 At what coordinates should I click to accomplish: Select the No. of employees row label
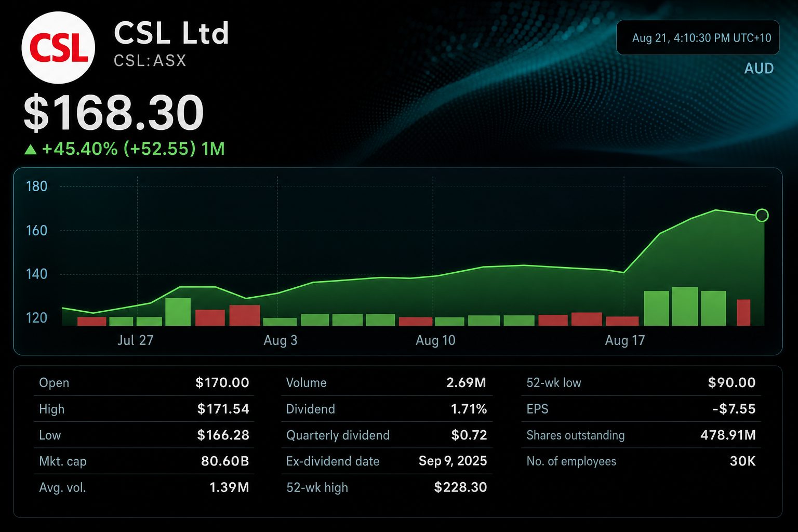coord(571,461)
